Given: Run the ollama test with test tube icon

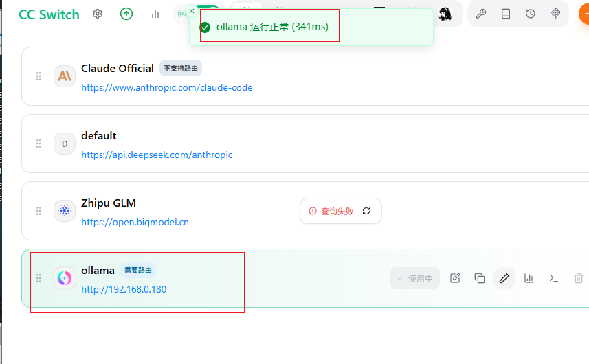Looking at the screenshot, I should coord(504,278).
